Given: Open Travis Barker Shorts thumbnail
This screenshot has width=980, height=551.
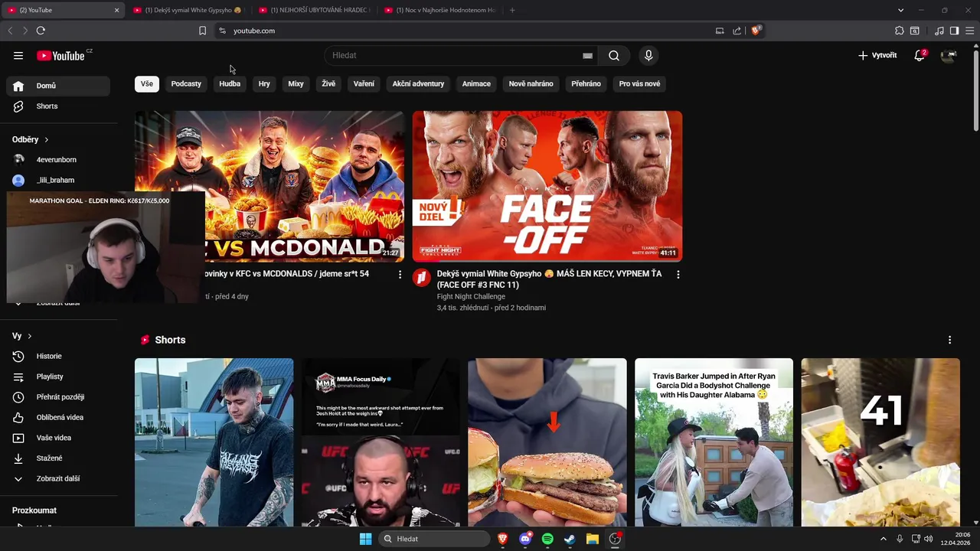Looking at the screenshot, I should pos(714,442).
